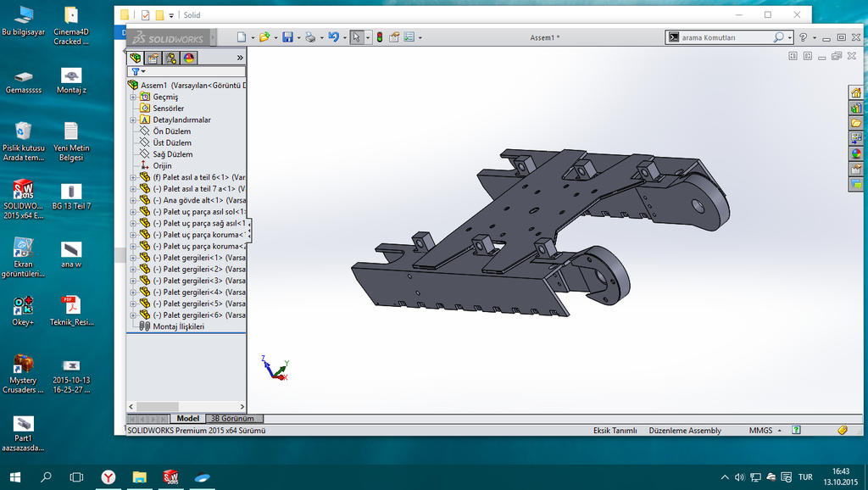Open the Design Library icon in task pane
This screenshot has height=490, width=868.
pos(856,109)
